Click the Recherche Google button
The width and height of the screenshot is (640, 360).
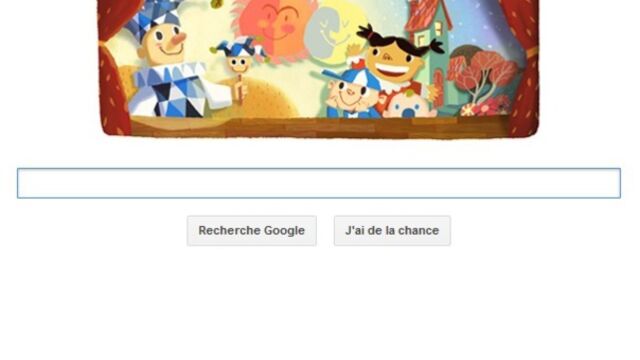tap(251, 231)
